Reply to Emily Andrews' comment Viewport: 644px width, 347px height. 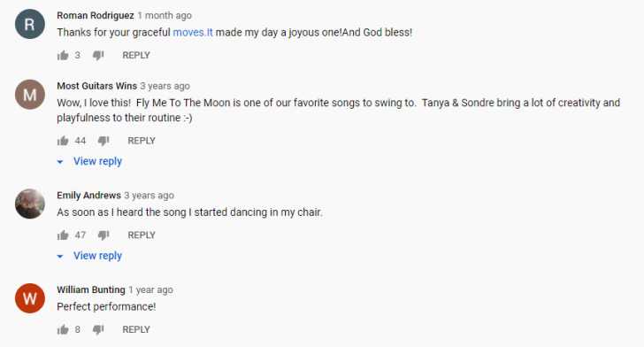tap(142, 235)
